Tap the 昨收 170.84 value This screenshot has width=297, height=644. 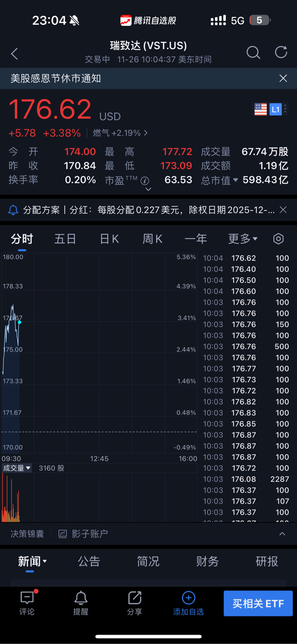tap(80, 166)
